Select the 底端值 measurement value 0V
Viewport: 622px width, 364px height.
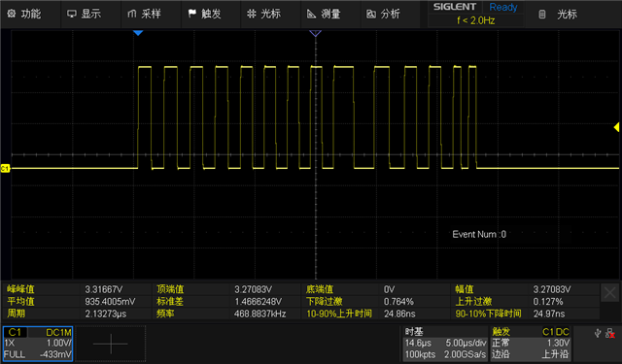(x=389, y=289)
